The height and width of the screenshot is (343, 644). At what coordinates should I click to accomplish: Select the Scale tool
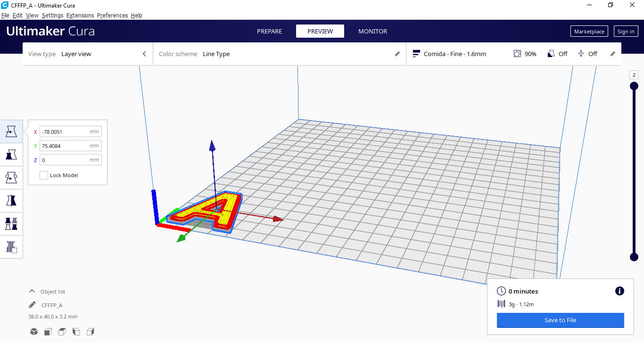(11, 155)
